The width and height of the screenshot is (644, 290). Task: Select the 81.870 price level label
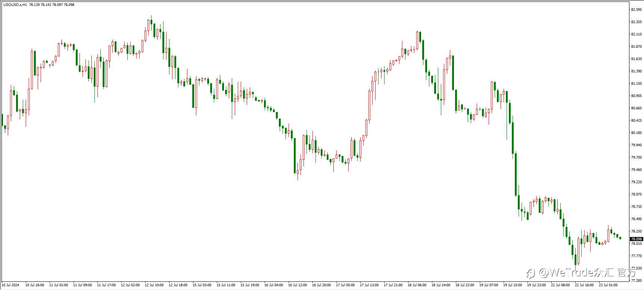coord(636,47)
